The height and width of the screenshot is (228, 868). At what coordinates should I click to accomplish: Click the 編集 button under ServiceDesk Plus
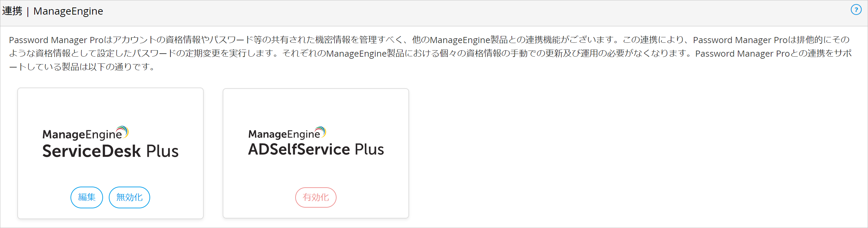click(87, 197)
